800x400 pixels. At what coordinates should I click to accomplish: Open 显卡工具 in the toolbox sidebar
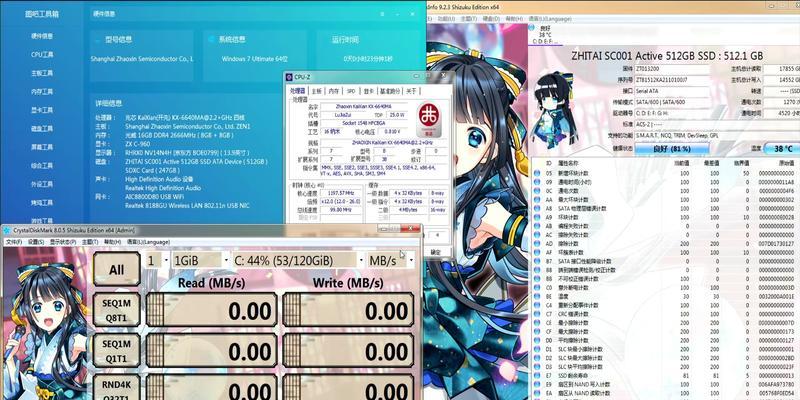[42, 110]
